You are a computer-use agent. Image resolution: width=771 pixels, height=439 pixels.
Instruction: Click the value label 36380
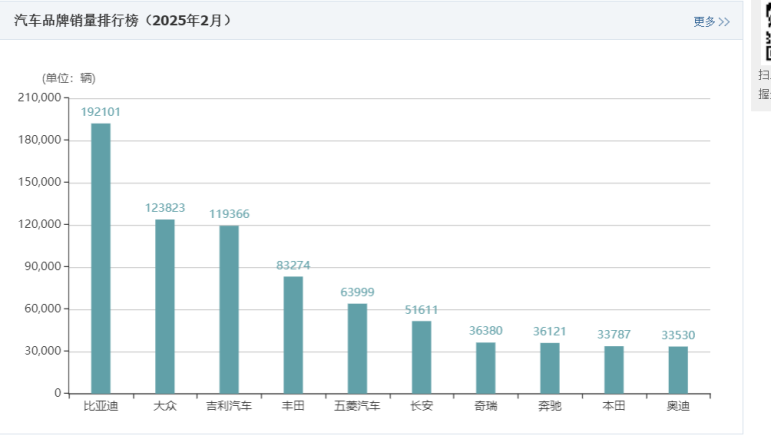tap(486, 331)
